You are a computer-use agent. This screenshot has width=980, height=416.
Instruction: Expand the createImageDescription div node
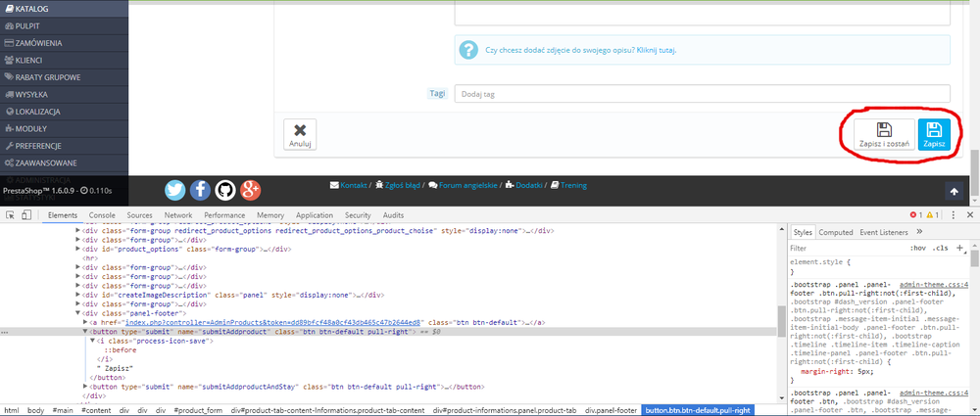[x=78, y=294]
